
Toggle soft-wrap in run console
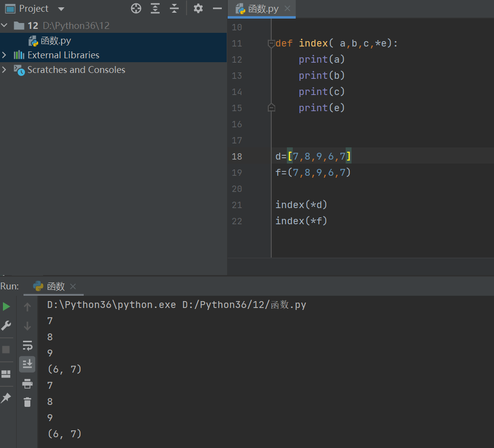[27, 346]
